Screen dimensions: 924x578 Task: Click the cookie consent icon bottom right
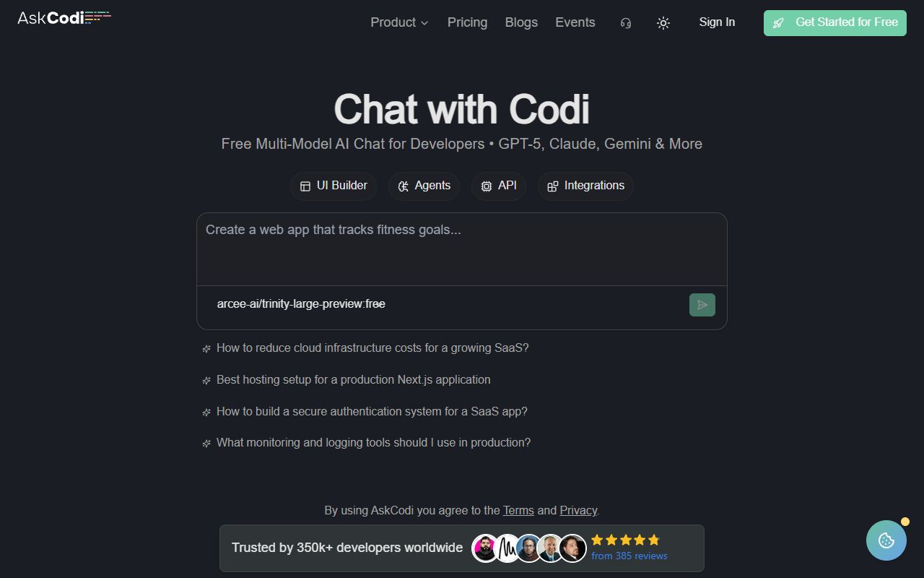point(886,540)
